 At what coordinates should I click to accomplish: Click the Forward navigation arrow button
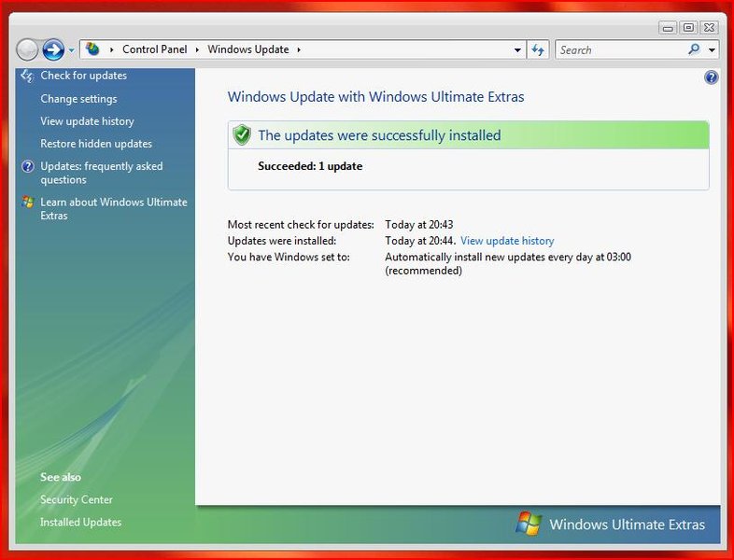[x=53, y=49]
